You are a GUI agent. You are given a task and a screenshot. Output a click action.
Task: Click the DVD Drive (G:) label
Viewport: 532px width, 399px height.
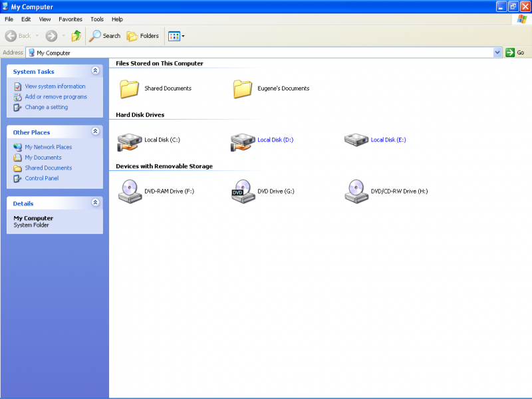tap(276, 192)
